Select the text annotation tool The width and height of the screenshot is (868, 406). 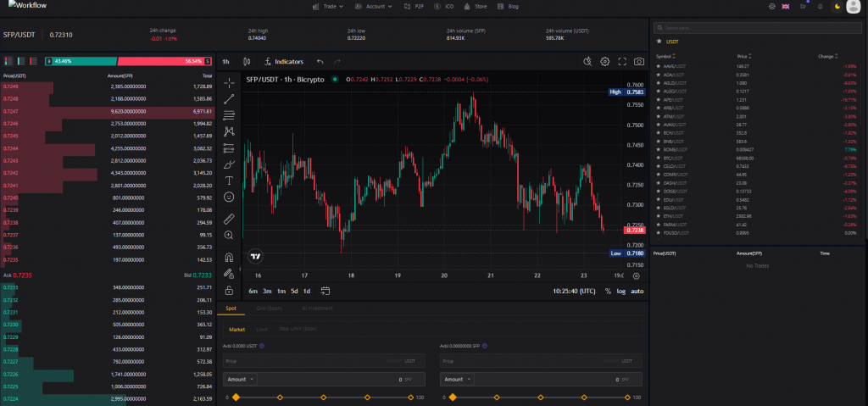229,181
